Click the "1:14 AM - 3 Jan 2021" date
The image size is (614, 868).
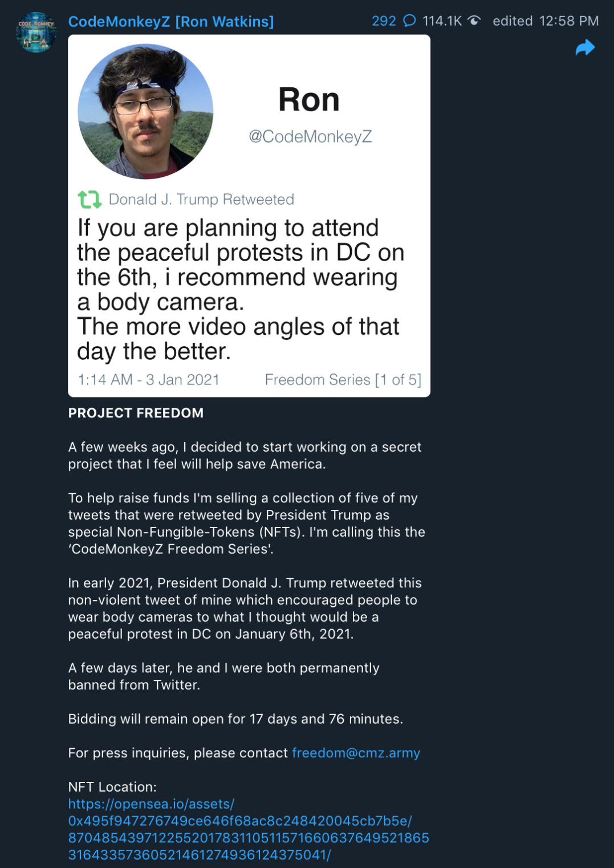click(148, 380)
